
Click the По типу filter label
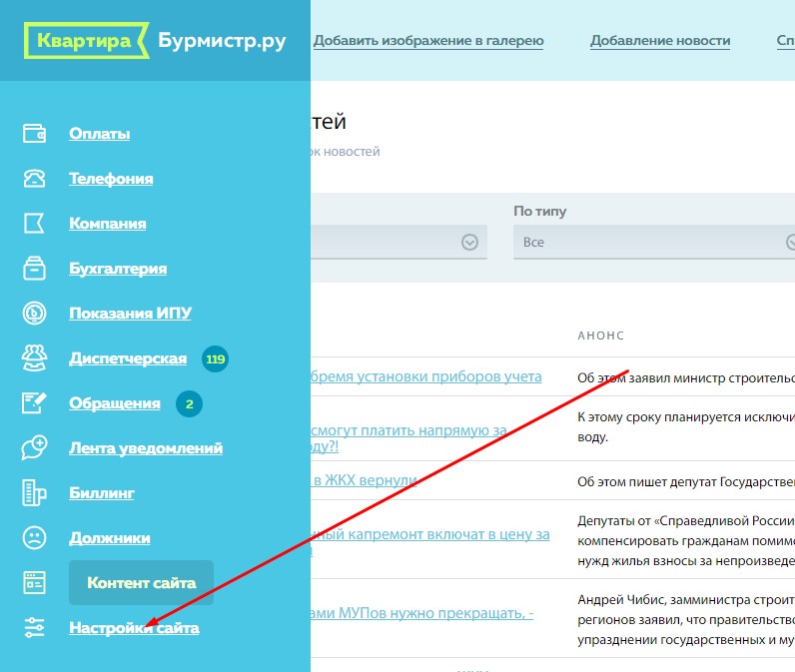(540, 212)
